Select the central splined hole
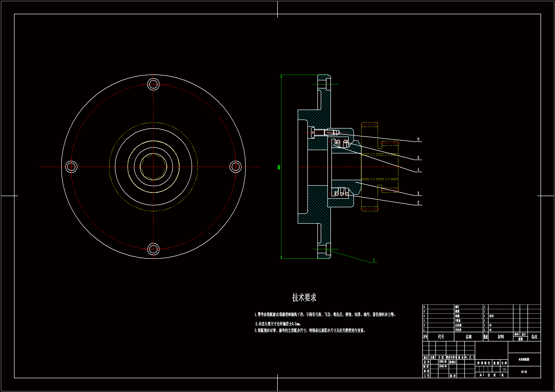 (x=153, y=167)
